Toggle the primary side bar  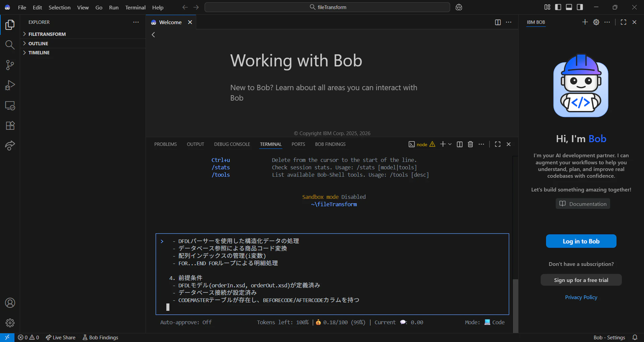(558, 7)
